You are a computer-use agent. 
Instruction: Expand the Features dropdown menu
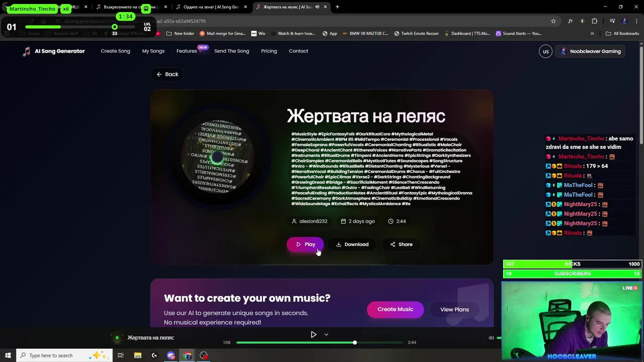(x=189, y=51)
